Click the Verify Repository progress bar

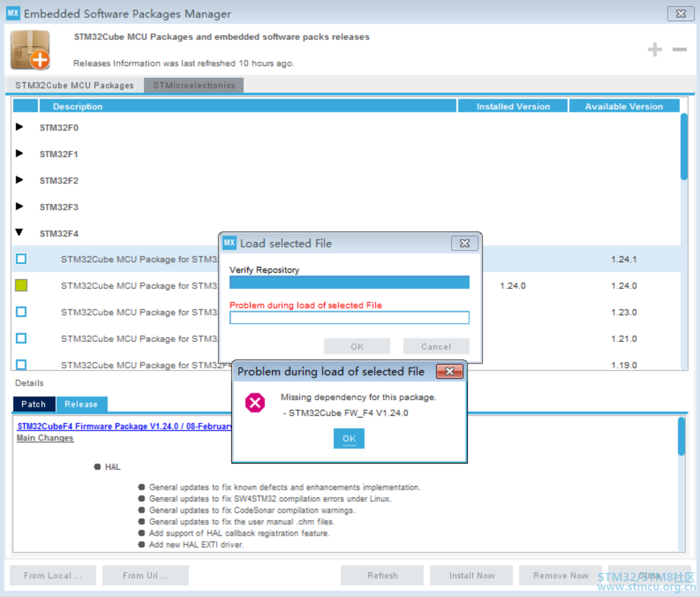349,282
